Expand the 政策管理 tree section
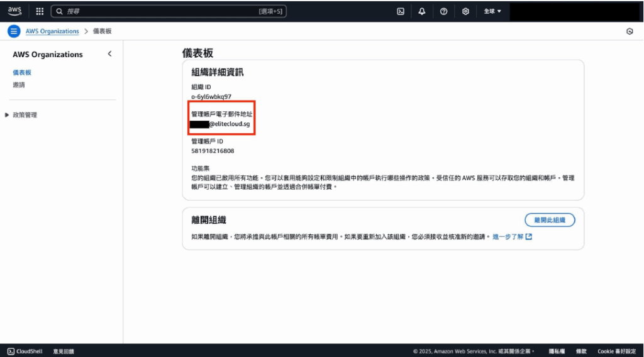 coord(8,115)
